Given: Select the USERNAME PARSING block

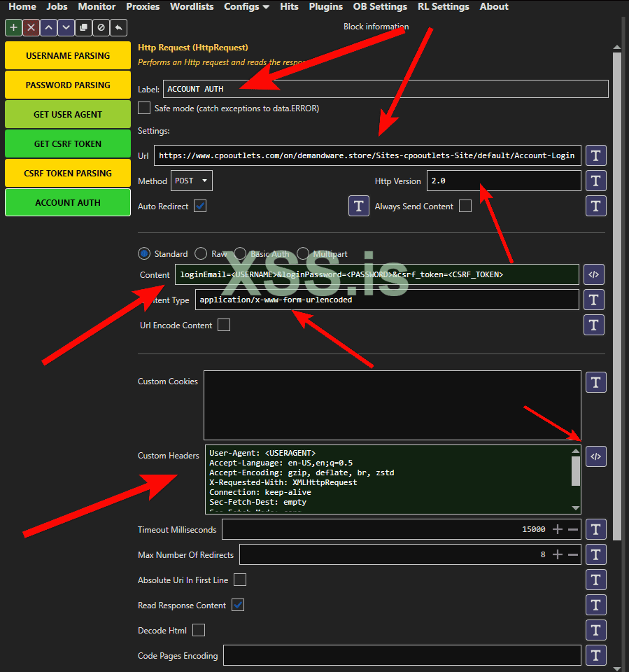Looking at the screenshot, I should 68,56.
